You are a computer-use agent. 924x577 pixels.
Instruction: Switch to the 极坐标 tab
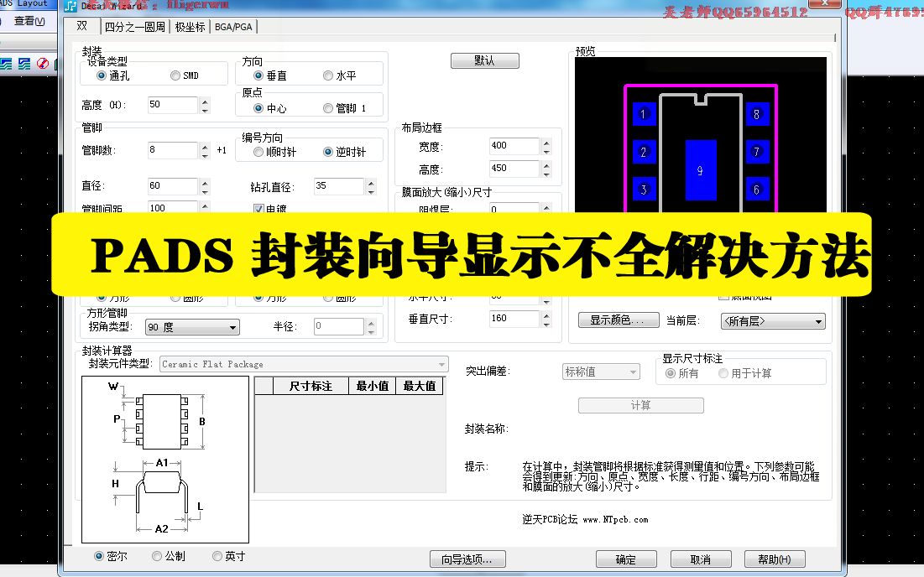[188, 26]
